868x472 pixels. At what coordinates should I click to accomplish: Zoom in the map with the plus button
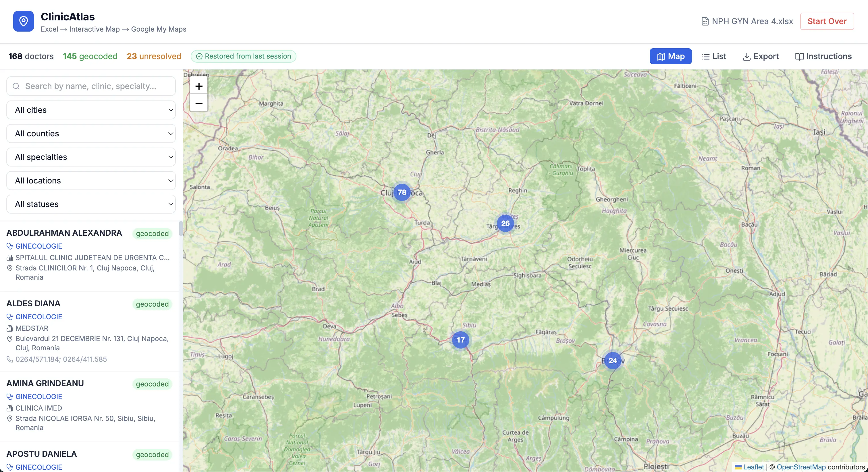click(x=199, y=86)
